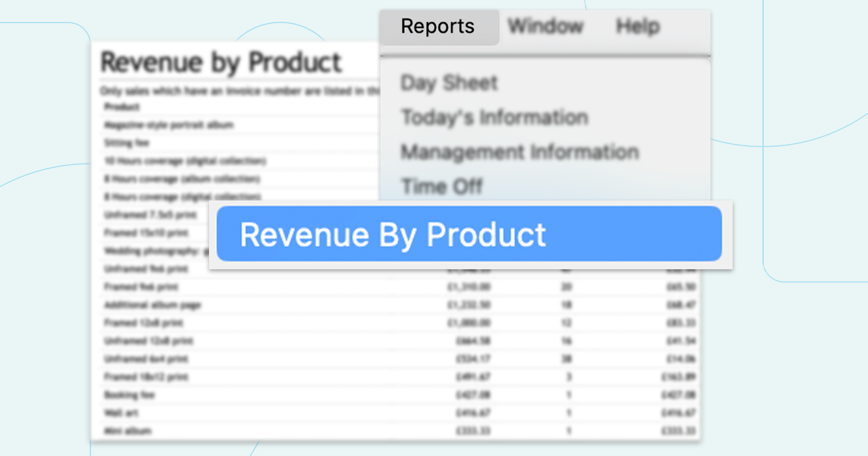Select the Day Sheet report
This screenshot has width=868, height=456.
[x=448, y=83]
